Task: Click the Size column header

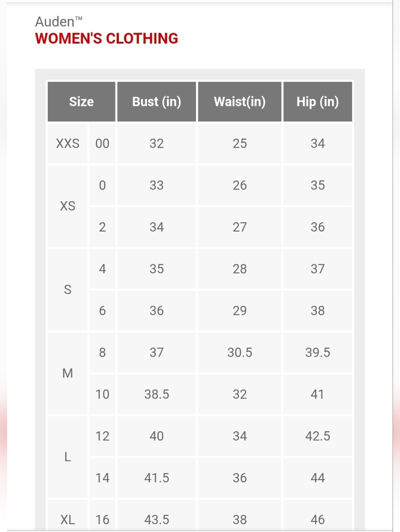Action: pos(82,102)
